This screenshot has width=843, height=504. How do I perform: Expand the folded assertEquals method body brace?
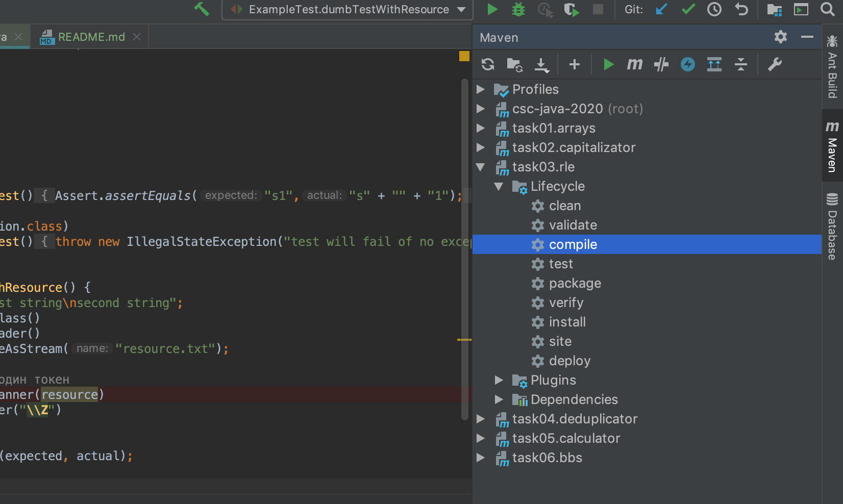pos(44,195)
